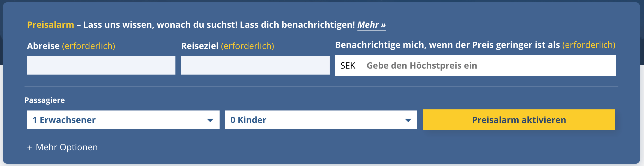
Task: Click the "Benachrichtige mich" price label
Action: [x=447, y=45]
